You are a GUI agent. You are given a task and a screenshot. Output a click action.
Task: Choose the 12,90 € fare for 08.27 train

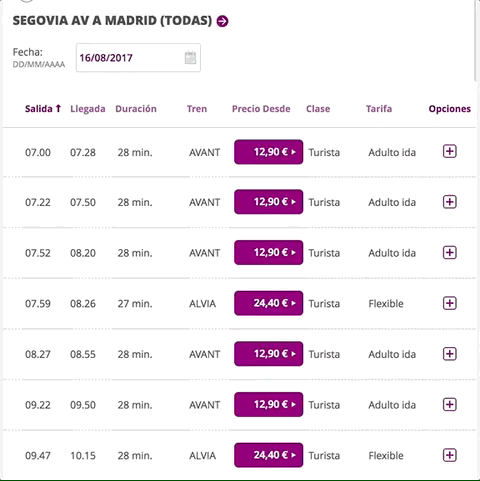coord(269,354)
